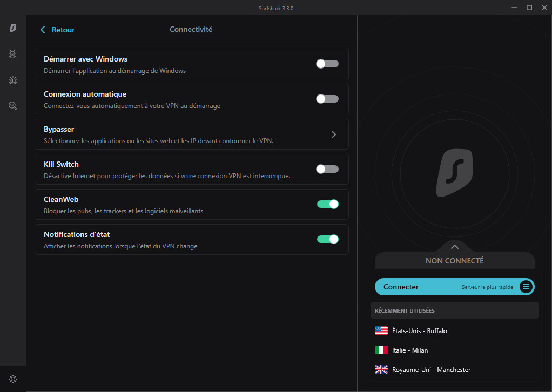The height and width of the screenshot is (392, 552).
Task: Click the Kill Switch title
Action: point(61,164)
